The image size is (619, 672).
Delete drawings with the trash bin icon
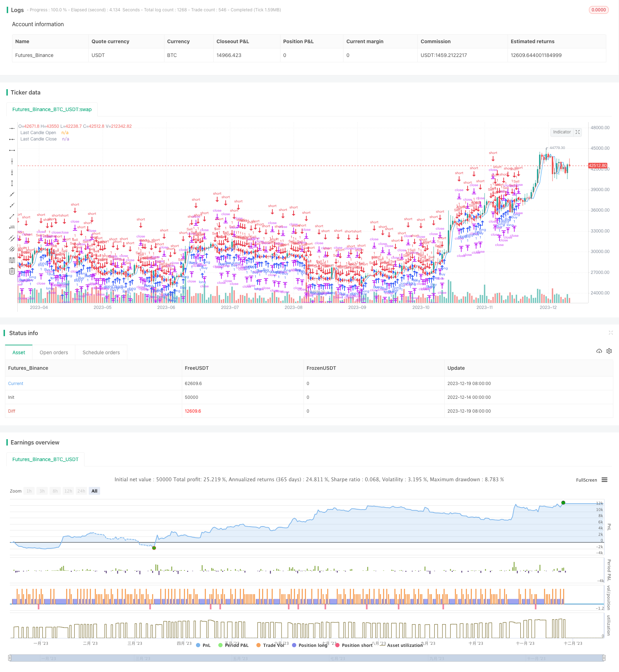pyautogui.click(x=12, y=271)
